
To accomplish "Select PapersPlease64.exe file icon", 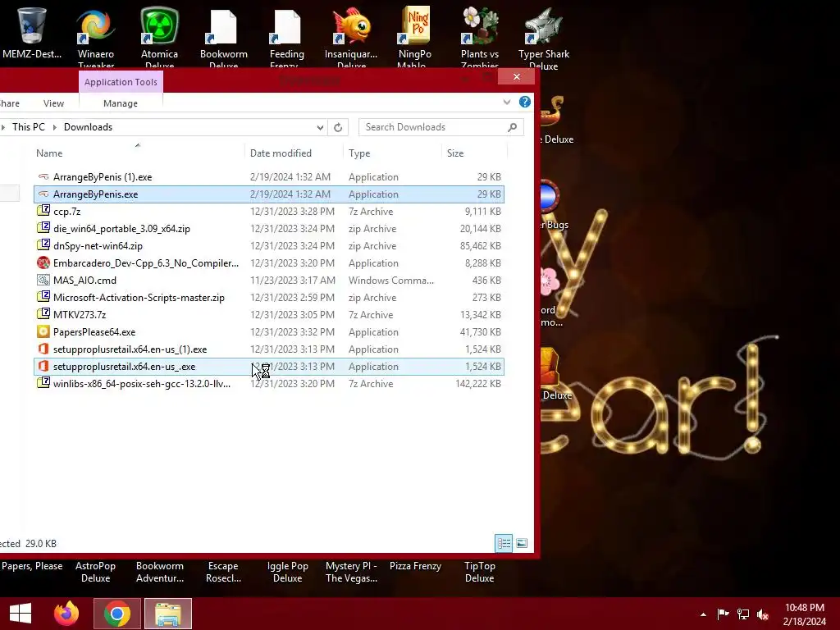I will (x=43, y=331).
